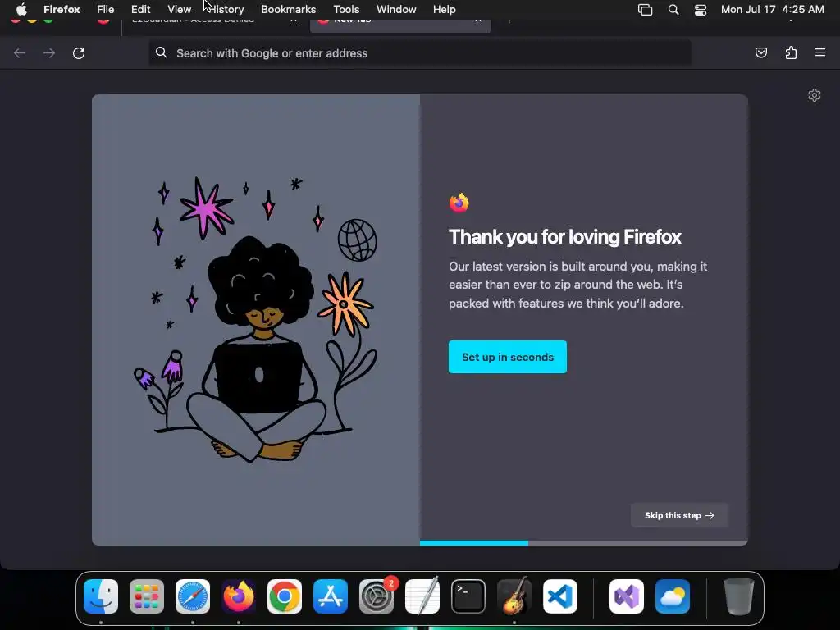Go back one page
This screenshot has width=840, height=630.
20,53
